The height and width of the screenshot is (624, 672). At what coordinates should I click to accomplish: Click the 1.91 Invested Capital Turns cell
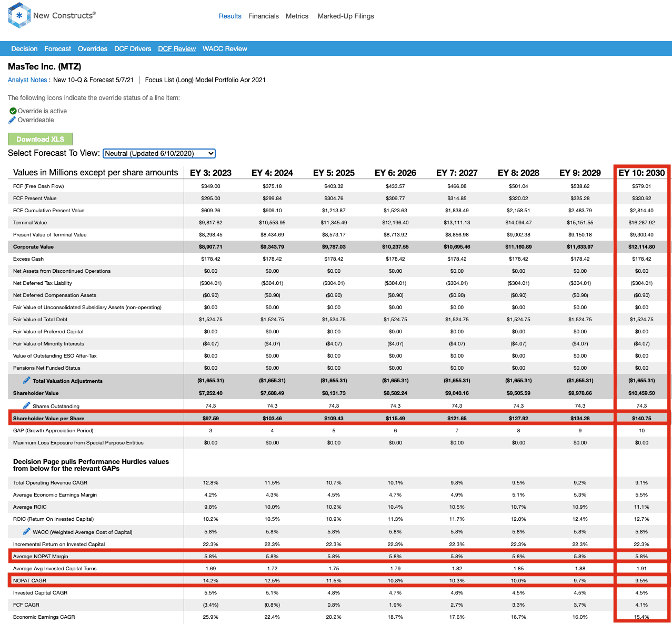point(641,569)
